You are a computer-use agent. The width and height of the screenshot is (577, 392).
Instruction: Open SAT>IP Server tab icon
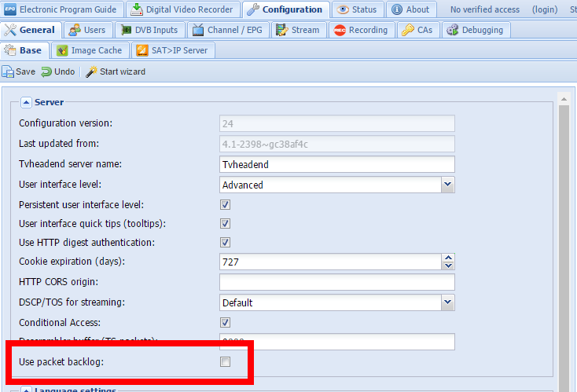pos(142,50)
